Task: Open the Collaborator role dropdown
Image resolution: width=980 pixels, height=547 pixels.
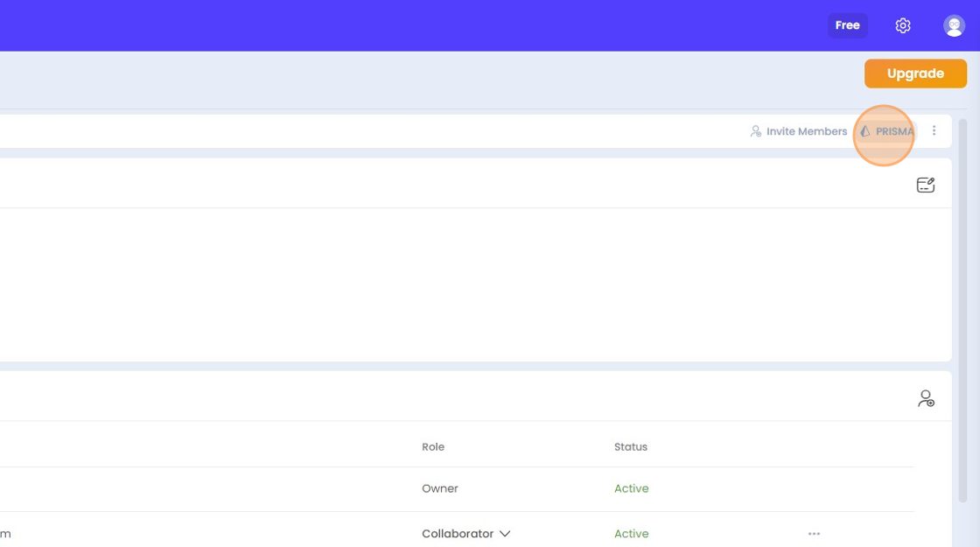Action: click(x=458, y=534)
